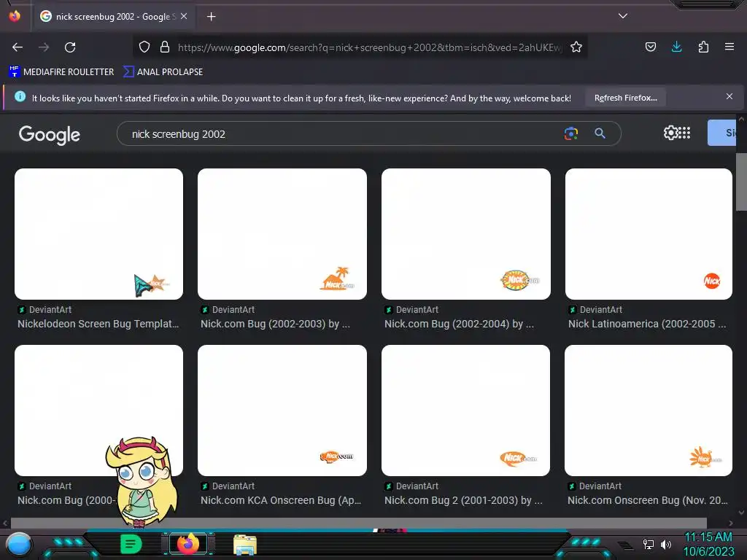Open Nick.com KCA Onscreen Bug image
Viewport: 747px width, 560px height.
tap(282, 411)
